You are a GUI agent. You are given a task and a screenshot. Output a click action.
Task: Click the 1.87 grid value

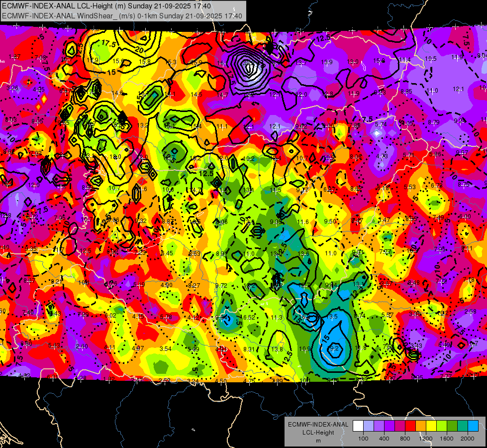14,57
